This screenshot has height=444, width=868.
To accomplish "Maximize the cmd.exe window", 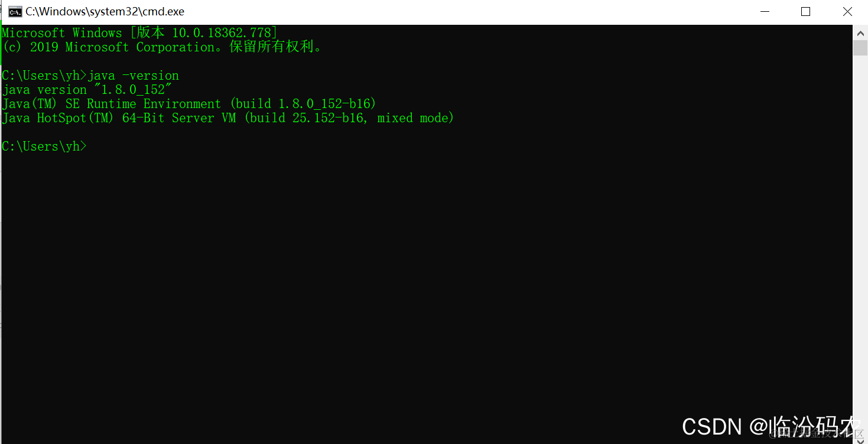I will pos(805,12).
